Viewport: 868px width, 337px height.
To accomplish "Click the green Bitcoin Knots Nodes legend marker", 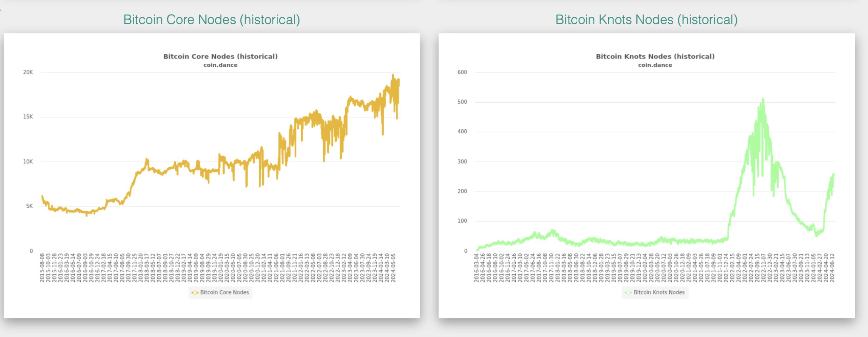I will (628, 293).
